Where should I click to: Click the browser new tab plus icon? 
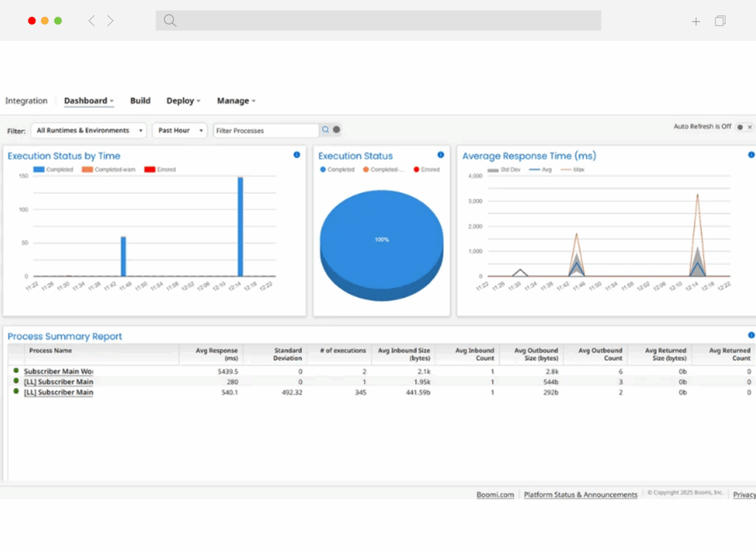(696, 21)
